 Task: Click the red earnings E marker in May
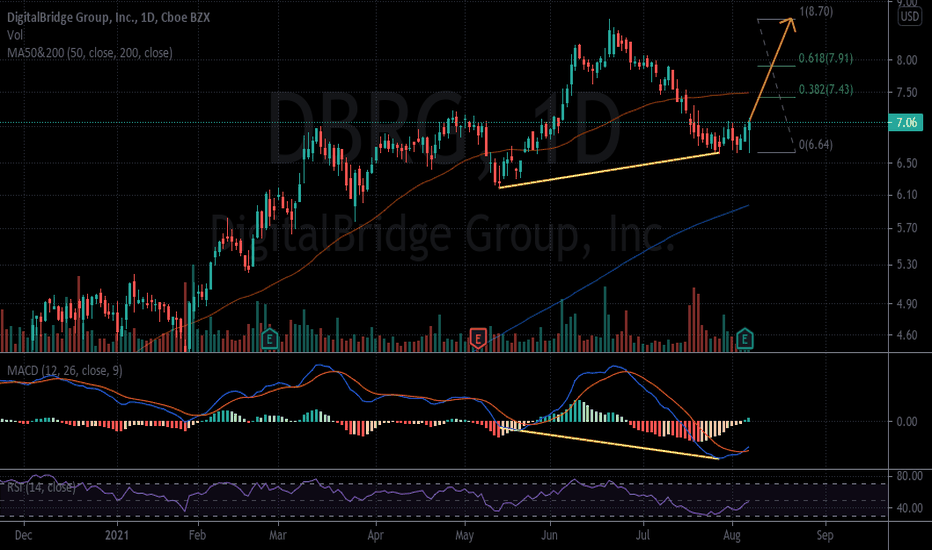coord(478,339)
